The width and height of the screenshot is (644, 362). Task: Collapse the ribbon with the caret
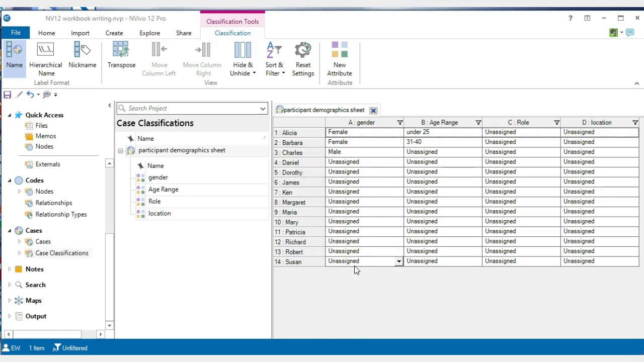click(x=636, y=83)
